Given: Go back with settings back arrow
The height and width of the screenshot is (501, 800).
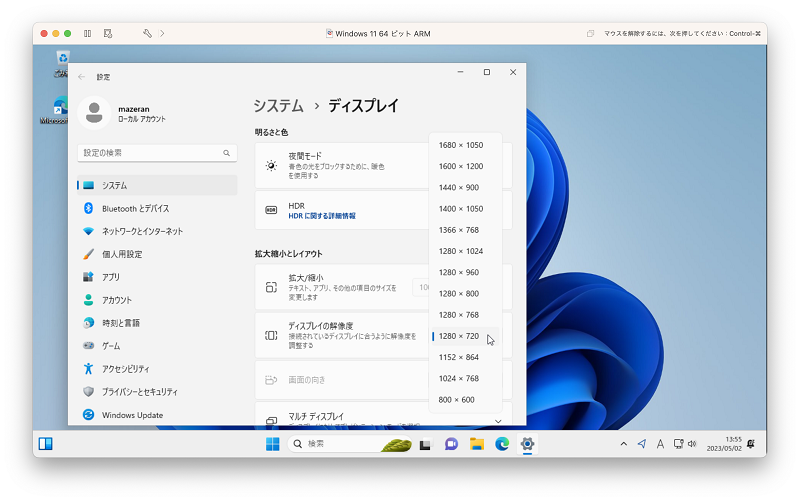Looking at the screenshot, I should coord(82,77).
